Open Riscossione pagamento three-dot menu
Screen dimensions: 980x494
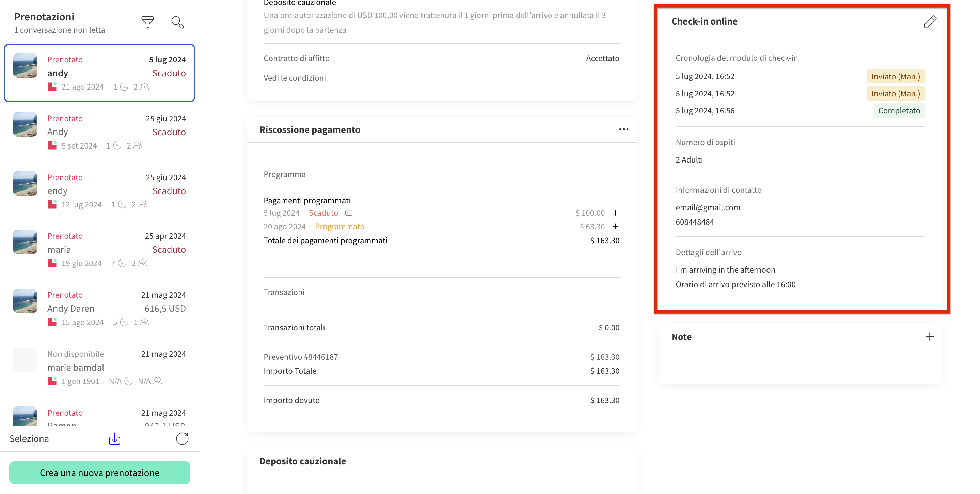pyautogui.click(x=623, y=129)
